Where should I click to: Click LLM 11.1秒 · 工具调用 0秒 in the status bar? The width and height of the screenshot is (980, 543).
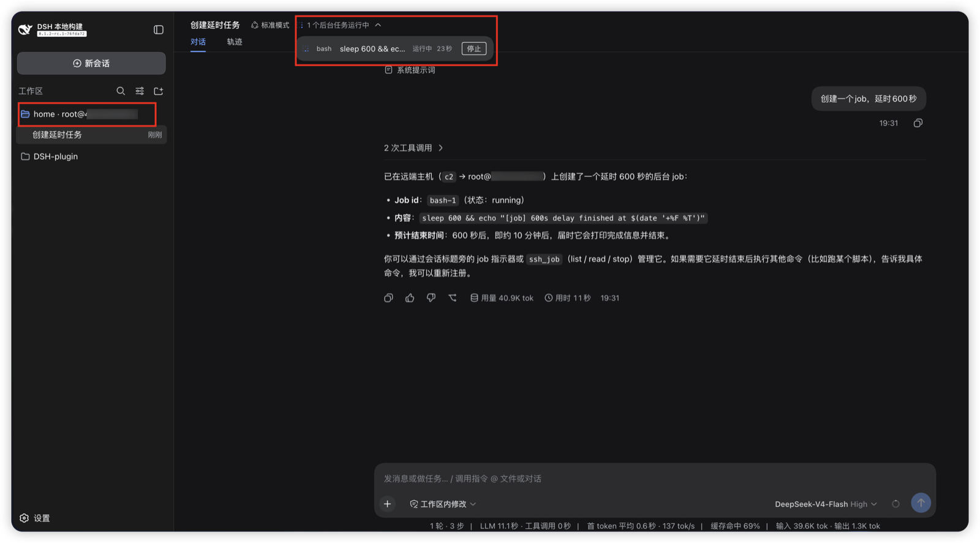click(525, 526)
